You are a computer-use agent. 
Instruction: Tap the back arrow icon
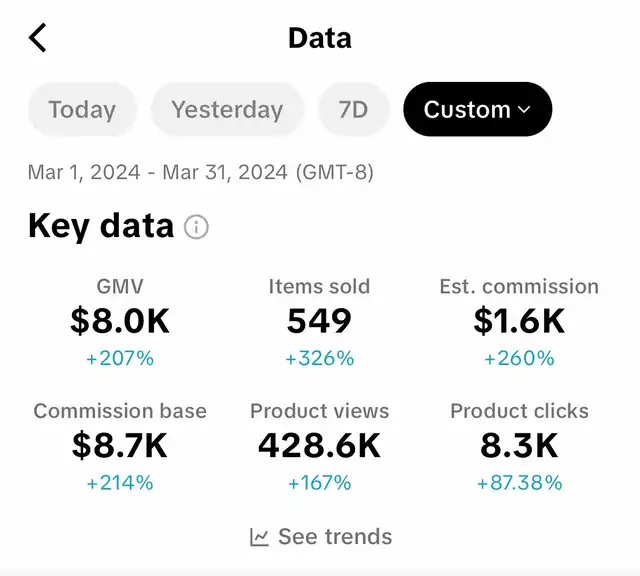(x=38, y=38)
